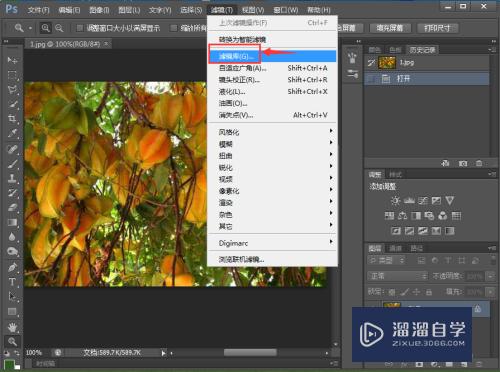Choose 浏览联机滤镜... entry

(x=272, y=259)
